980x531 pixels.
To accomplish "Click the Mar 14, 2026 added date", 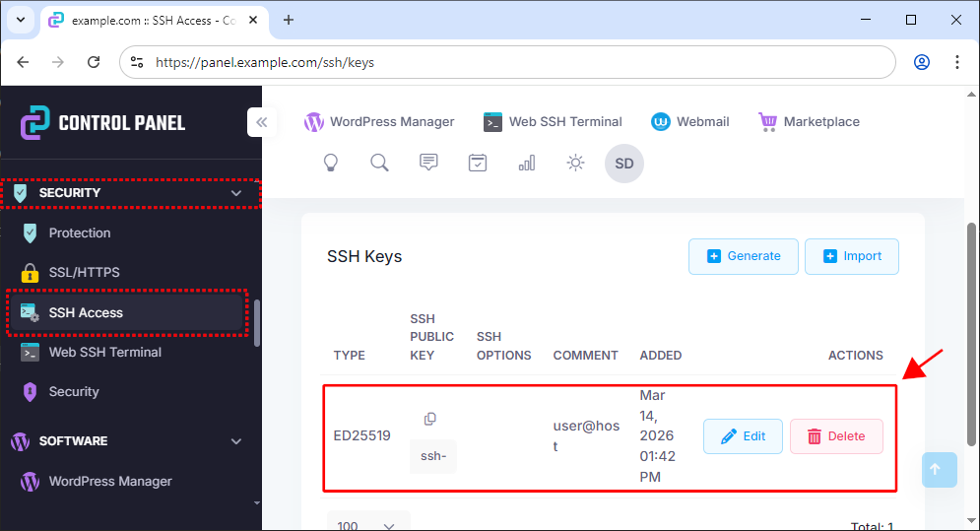I will [658, 436].
